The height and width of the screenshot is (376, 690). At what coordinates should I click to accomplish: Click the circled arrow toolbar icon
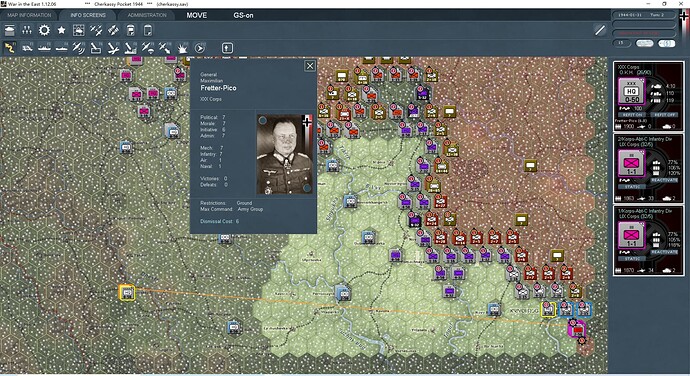click(x=199, y=48)
